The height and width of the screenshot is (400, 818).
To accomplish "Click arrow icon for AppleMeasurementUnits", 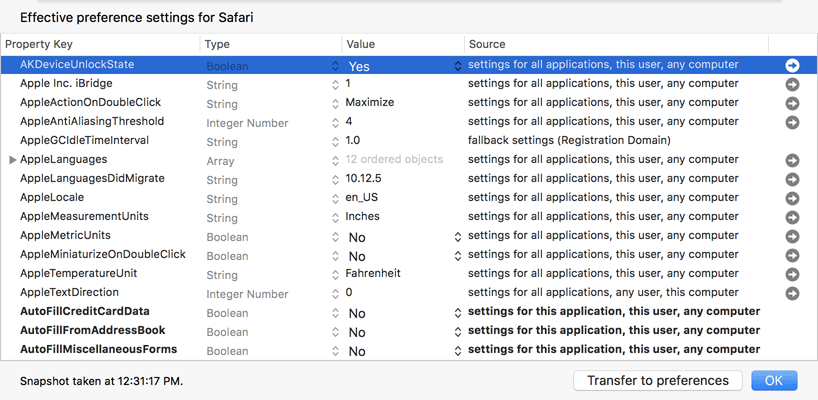I will click(x=792, y=217).
